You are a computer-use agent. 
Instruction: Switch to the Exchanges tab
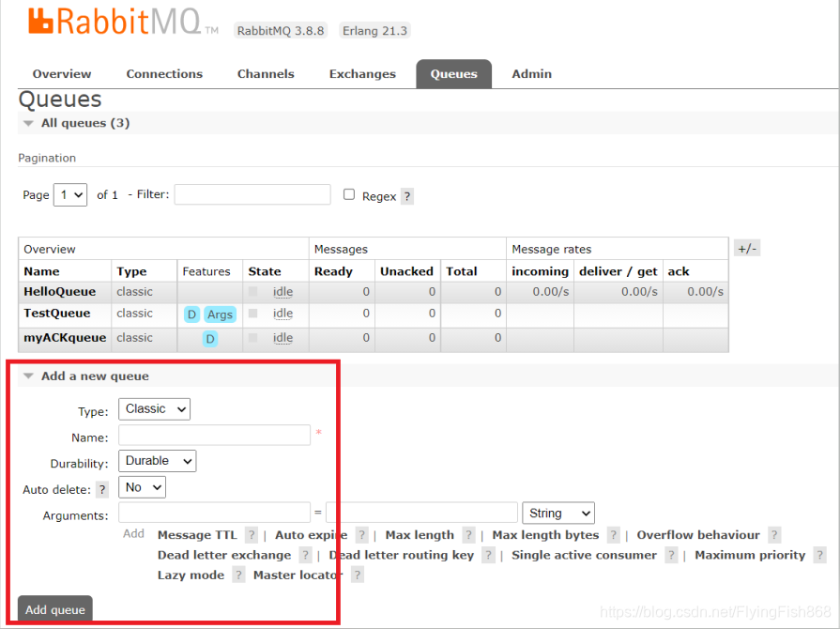coord(362,74)
